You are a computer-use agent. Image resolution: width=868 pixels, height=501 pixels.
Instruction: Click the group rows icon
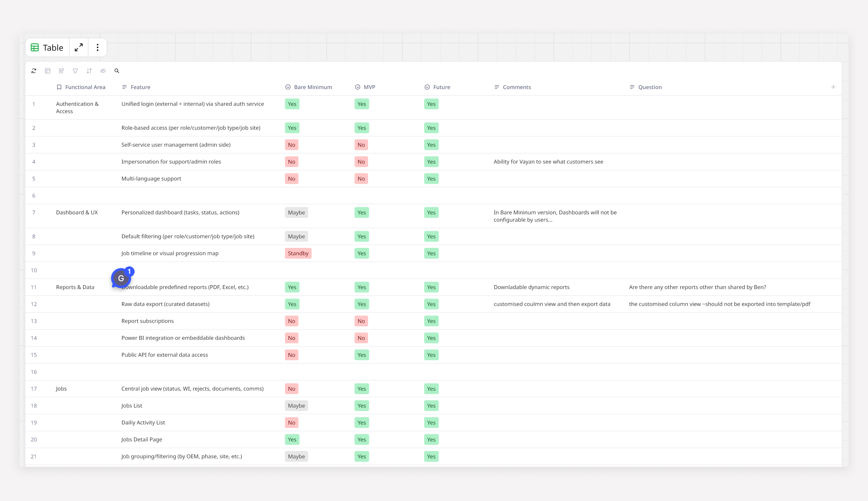click(x=62, y=71)
